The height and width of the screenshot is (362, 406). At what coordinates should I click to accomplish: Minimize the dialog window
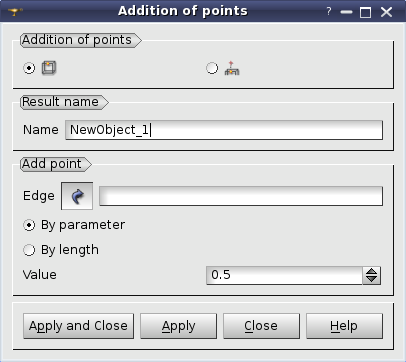tap(347, 12)
